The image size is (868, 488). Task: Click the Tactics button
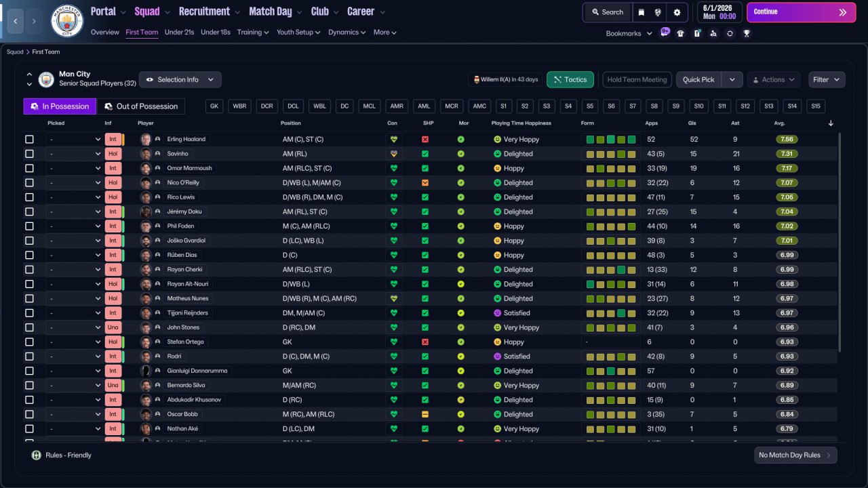[570, 80]
